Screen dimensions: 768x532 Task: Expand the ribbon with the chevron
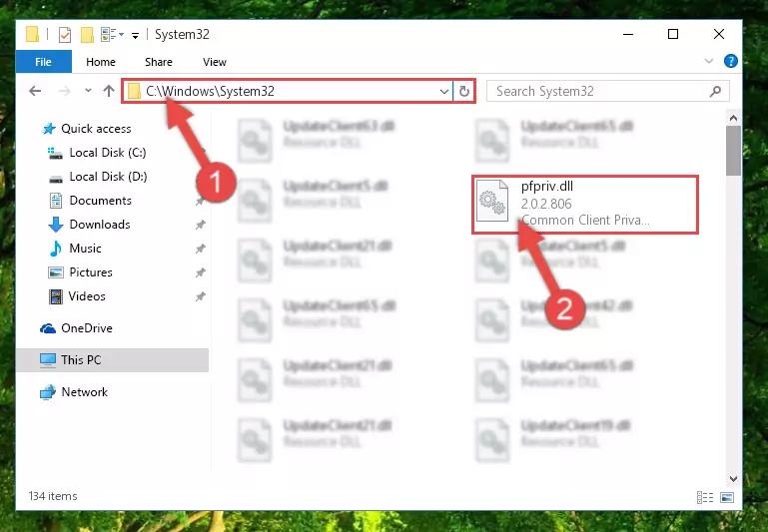(x=709, y=61)
